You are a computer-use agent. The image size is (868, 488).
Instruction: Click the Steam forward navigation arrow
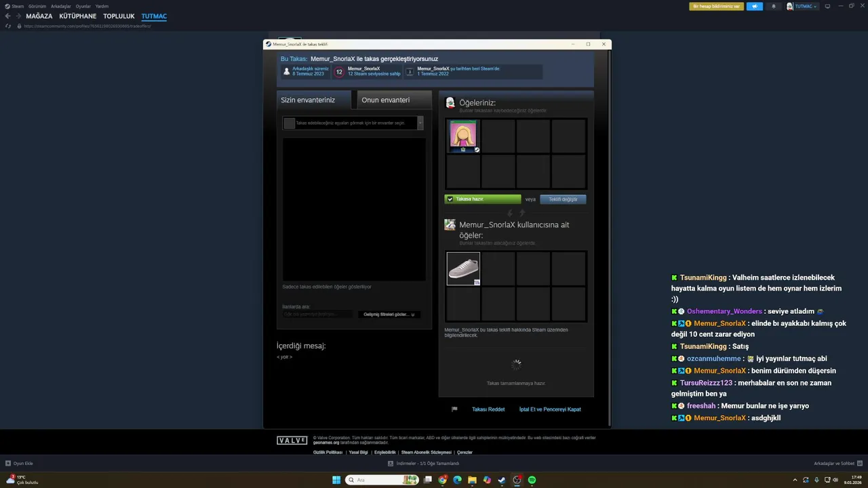coord(18,16)
